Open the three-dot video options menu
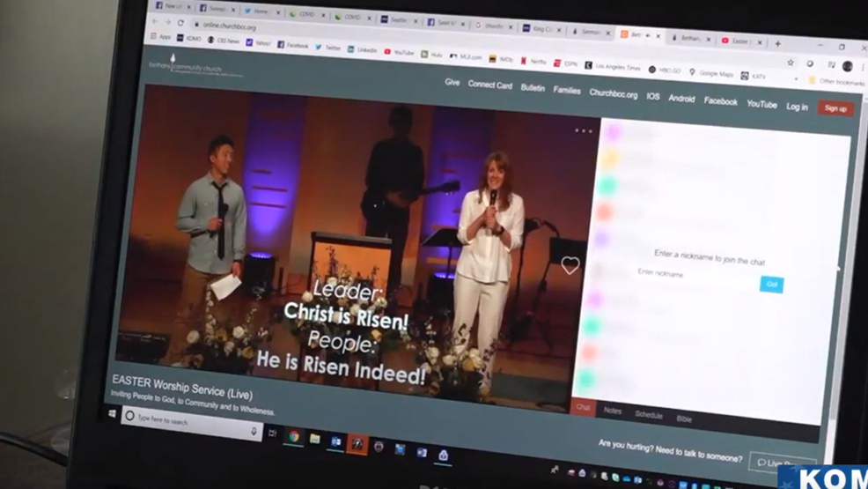The image size is (868, 489). click(584, 130)
